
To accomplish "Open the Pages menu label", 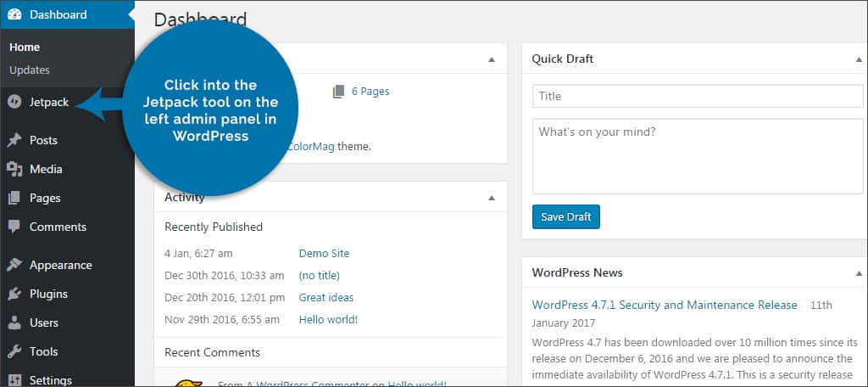I will pos(45,198).
